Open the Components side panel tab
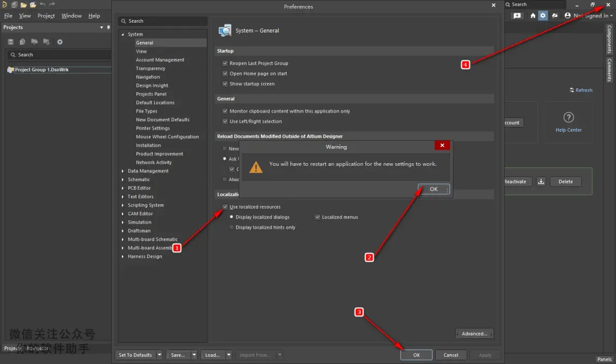 click(609, 39)
